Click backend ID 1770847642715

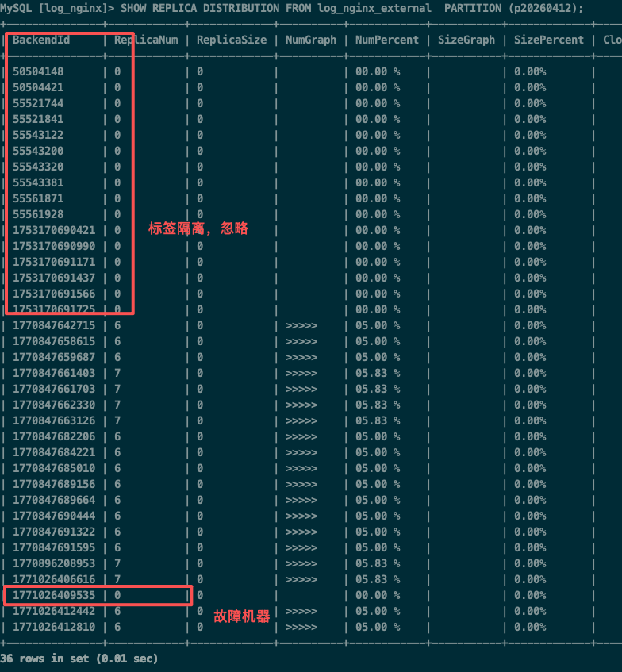[53, 325]
